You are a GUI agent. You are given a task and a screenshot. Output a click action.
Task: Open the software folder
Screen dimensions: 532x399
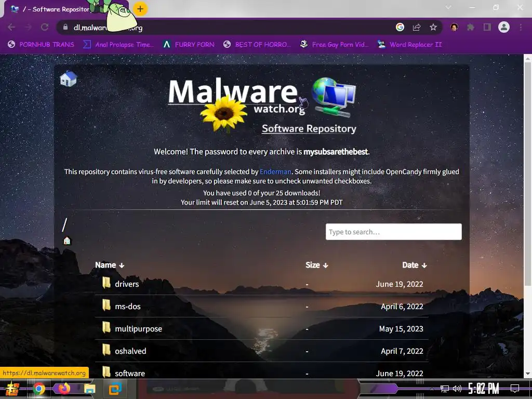[129, 373]
